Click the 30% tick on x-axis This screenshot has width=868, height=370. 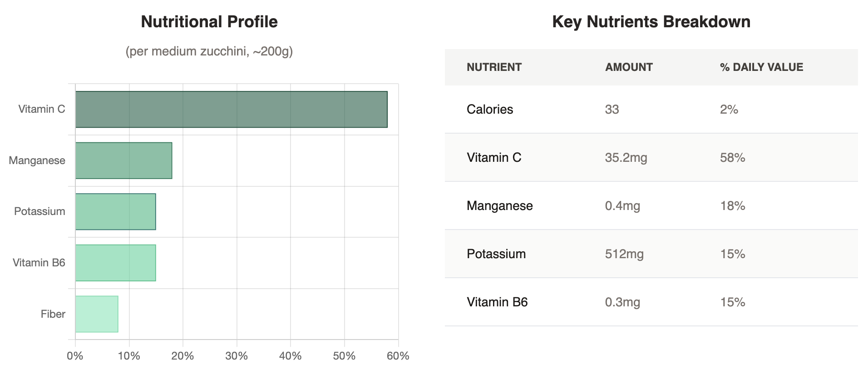pos(237,356)
